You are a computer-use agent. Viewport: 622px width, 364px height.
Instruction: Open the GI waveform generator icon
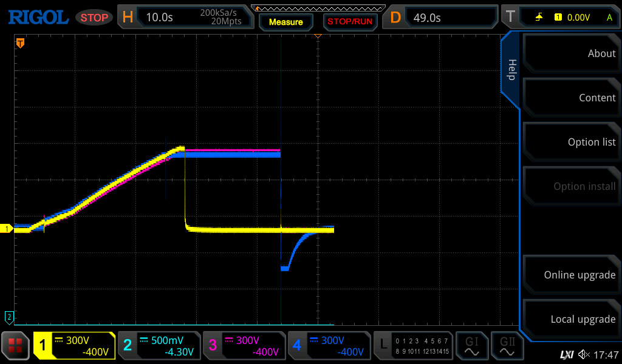click(471, 346)
